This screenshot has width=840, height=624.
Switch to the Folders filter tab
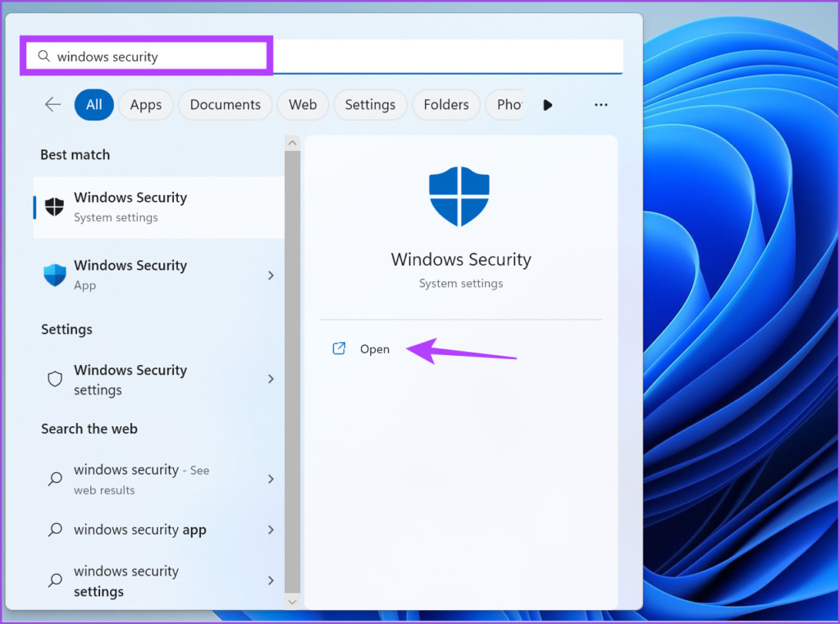[x=446, y=104]
